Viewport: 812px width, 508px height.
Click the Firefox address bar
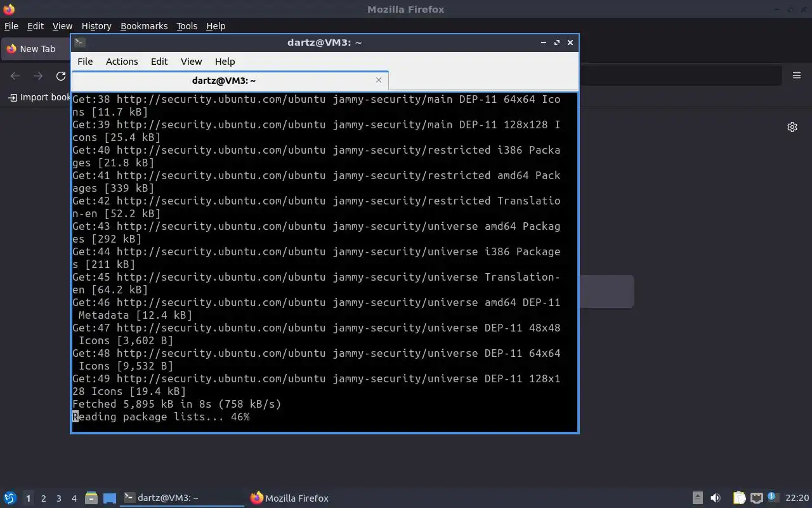coord(679,76)
